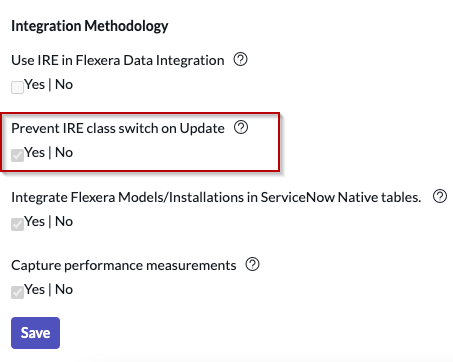
Task: Click No text under Use IRE in Flexera
Action: 64,84
